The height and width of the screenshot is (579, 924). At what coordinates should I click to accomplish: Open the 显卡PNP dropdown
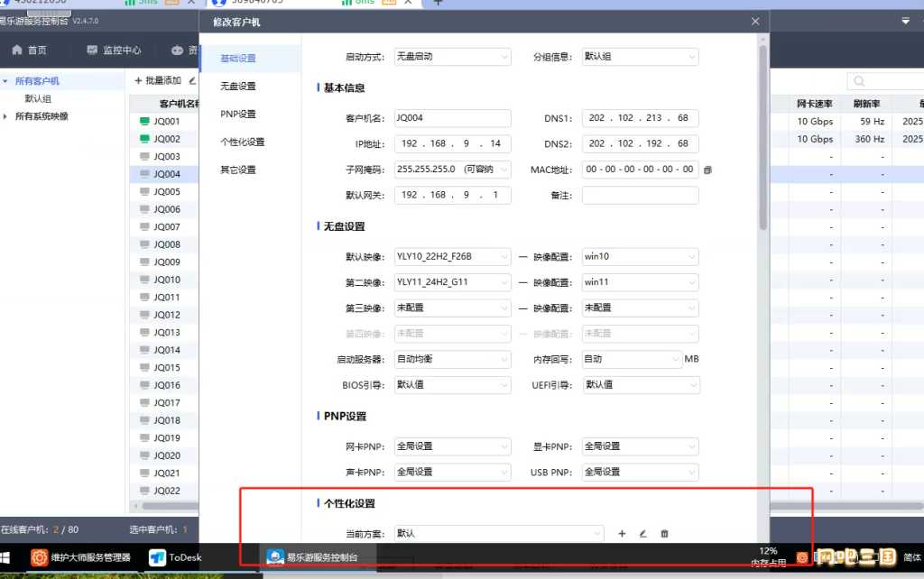coord(640,446)
